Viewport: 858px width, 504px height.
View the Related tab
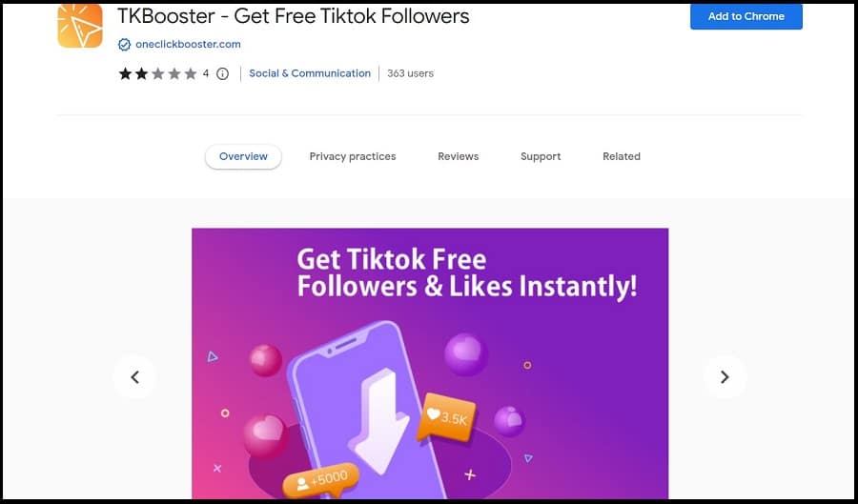click(621, 156)
